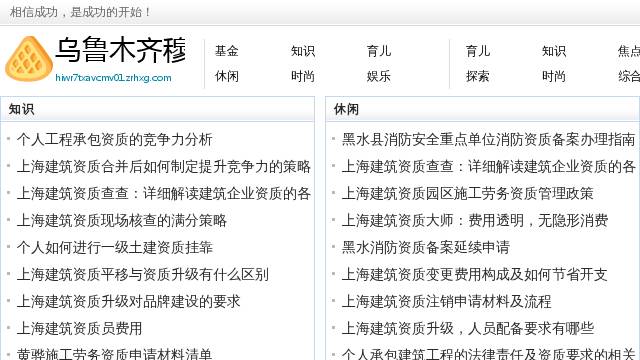Image resolution: width=640 pixels, height=360 pixels.
Task: Open article 上海建筑资质注销申请材料及流程
Action: (x=447, y=301)
